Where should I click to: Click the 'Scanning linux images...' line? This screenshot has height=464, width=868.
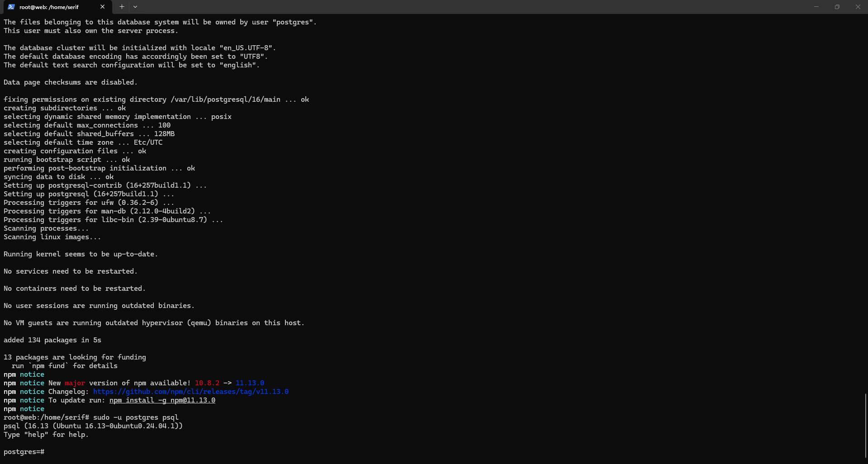coord(52,237)
